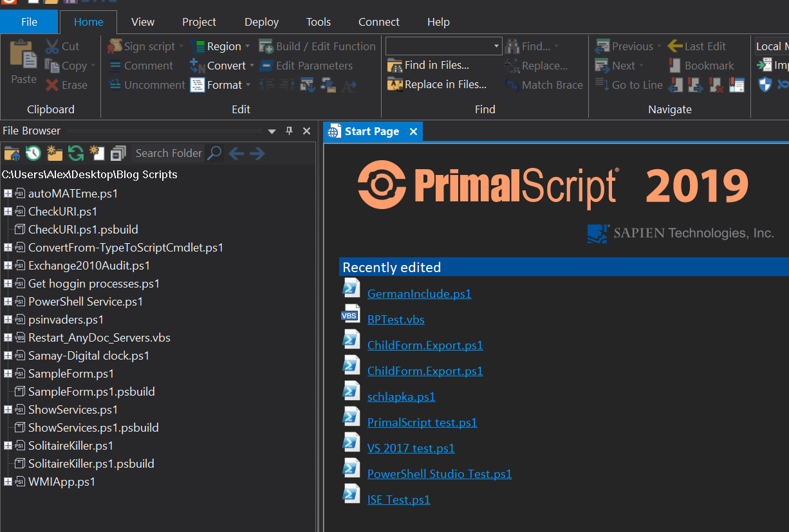Click the Search Folder magnifier icon
This screenshot has height=532, width=789.
click(x=215, y=153)
